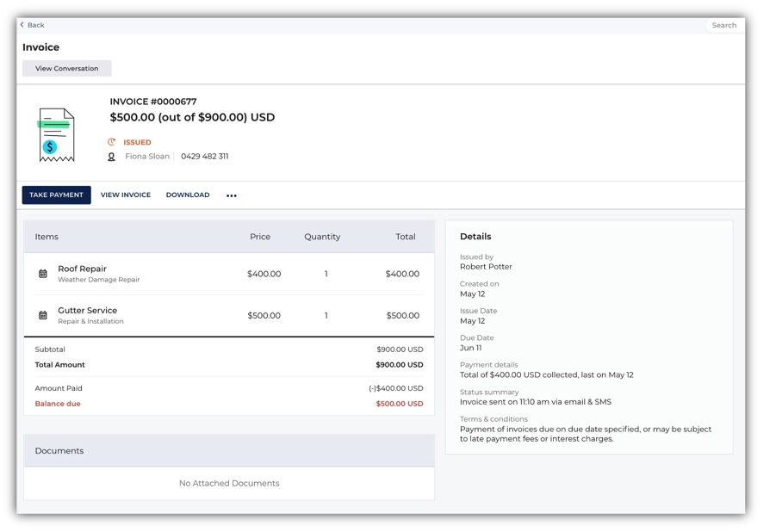The height and width of the screenshot is (532, 776).
Task: Open the more options ellipsis menu
Action: coord(232,195)
